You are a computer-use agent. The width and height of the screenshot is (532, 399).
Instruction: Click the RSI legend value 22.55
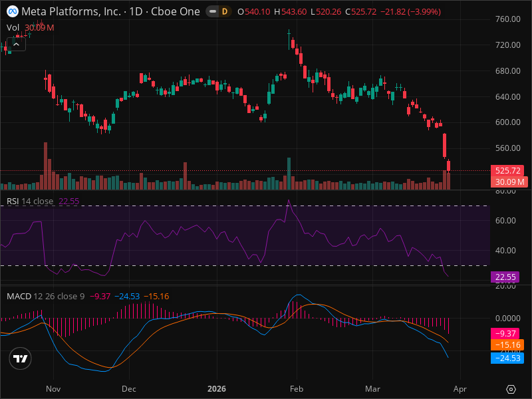pyautogui.click(x=69, y=201)
